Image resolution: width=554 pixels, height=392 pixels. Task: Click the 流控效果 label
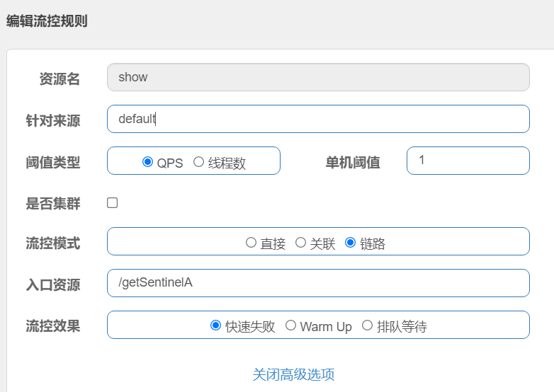(x=53, y=326)
